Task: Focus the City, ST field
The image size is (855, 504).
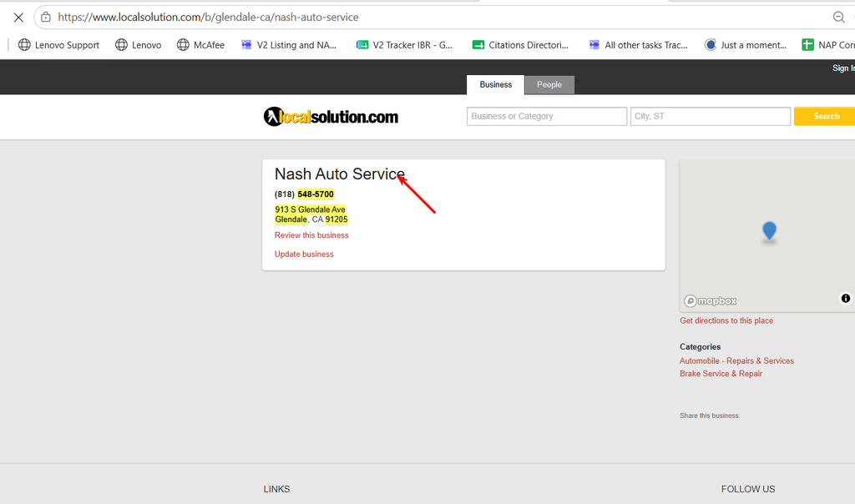Action: (711, 116)
